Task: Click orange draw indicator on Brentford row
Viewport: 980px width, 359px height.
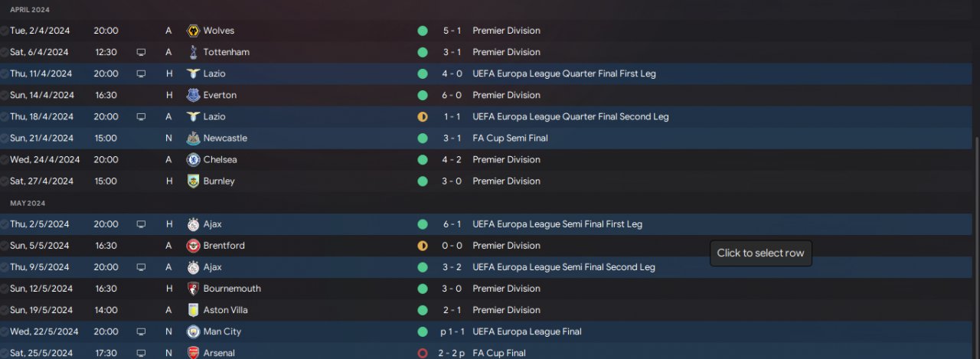Action: point(422,246)
